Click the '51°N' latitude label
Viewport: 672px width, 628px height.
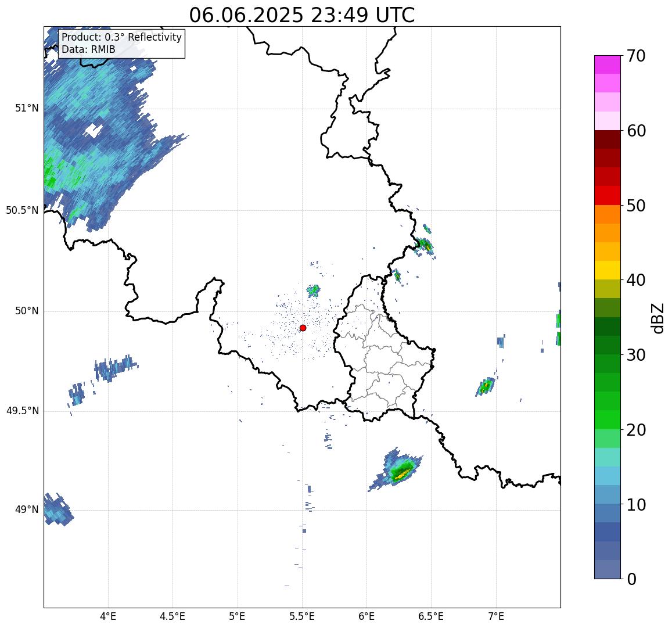click(27, 108)
